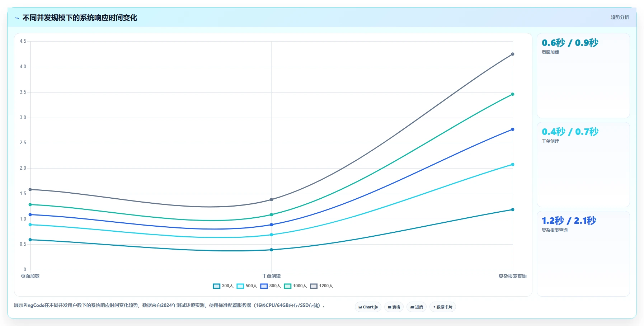Click the 数据卡片 tag below the chart
The height and width of the screenshot is (326, 644).
(443, 307)
